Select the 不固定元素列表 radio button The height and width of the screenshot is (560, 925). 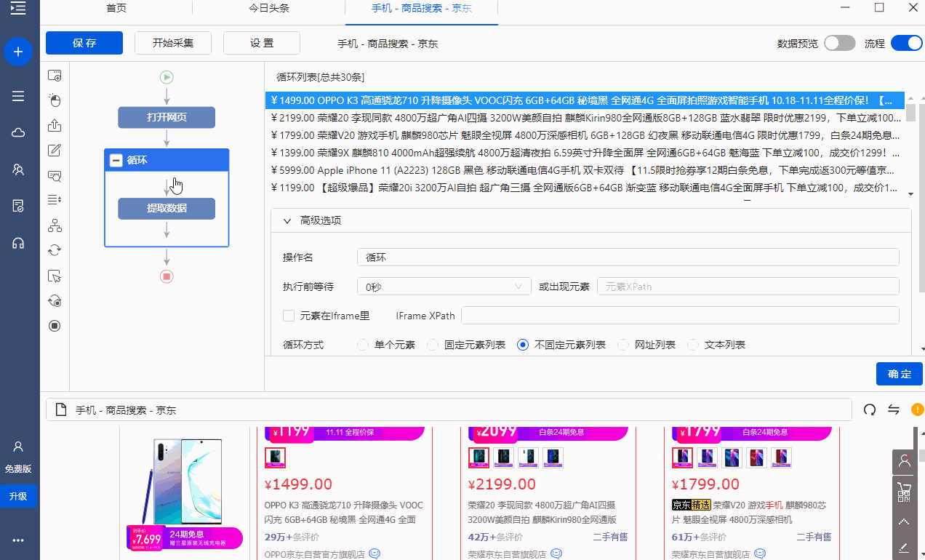(522, 345)
